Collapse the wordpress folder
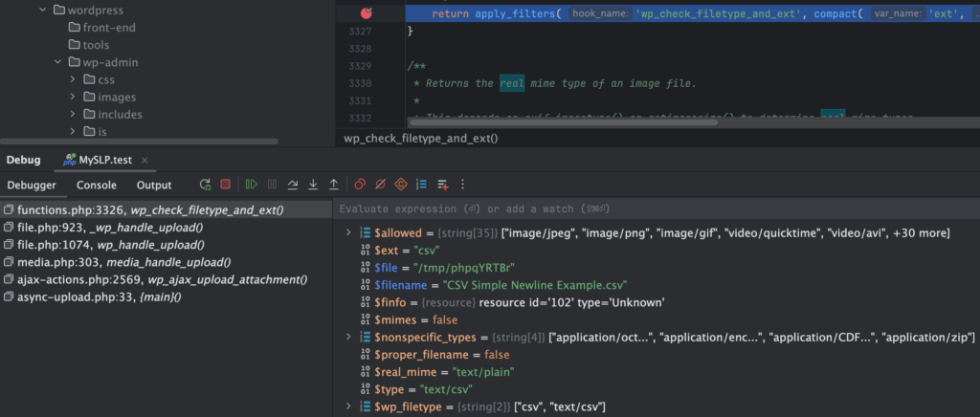 tap(43, 11)
